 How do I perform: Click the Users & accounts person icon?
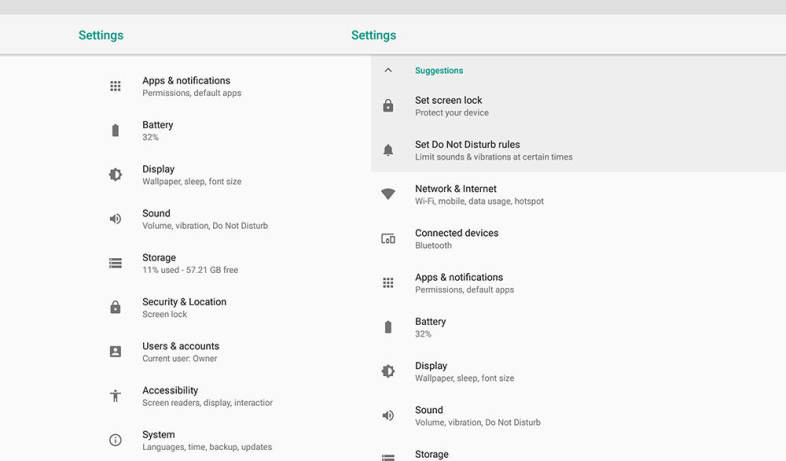pyautogui.click(x=115, y=352)
